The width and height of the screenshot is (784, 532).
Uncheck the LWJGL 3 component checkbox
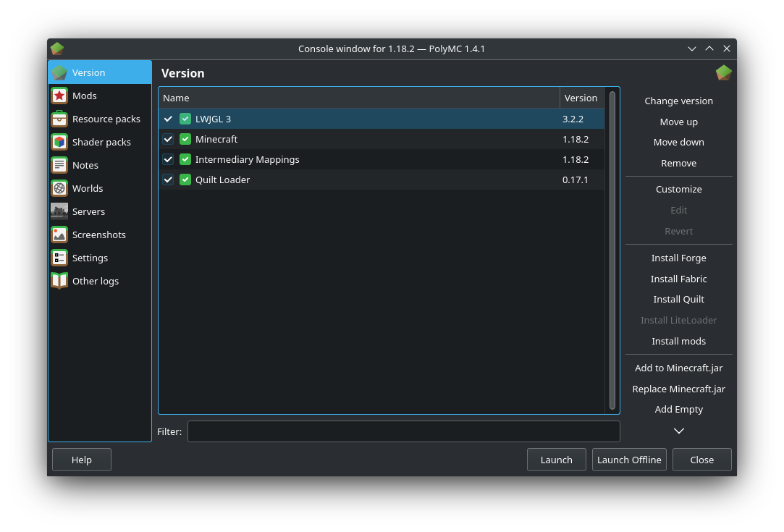coord(168,119)
